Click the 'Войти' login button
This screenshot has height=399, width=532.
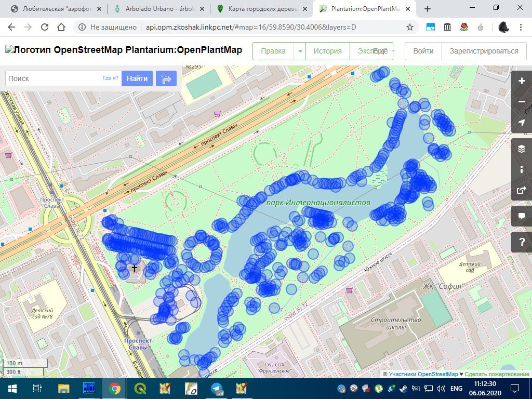tap(423, 51)
